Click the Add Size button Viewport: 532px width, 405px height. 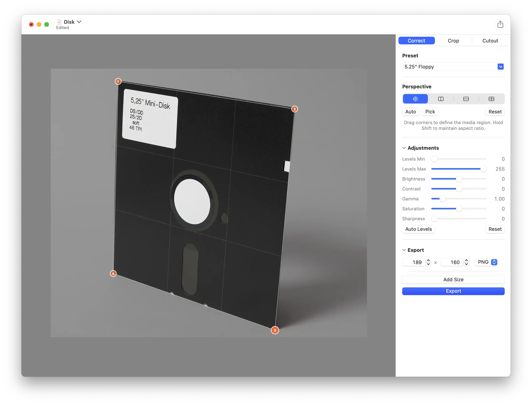[453, 280]
